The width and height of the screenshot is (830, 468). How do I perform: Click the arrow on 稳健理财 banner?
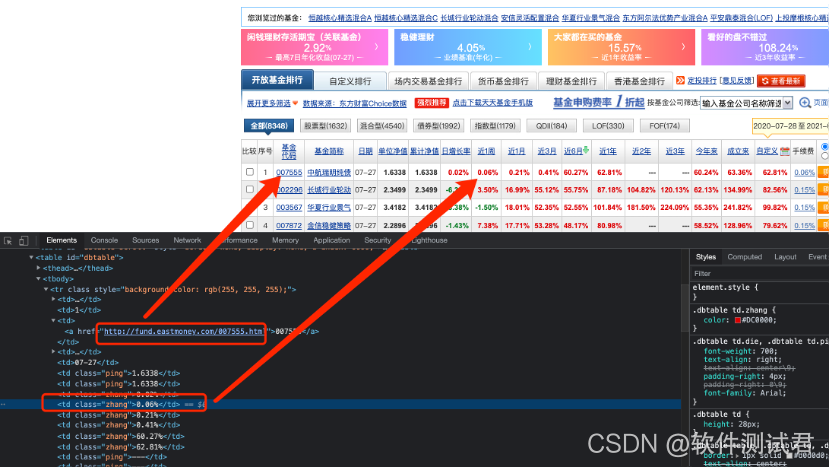point(530,47)
